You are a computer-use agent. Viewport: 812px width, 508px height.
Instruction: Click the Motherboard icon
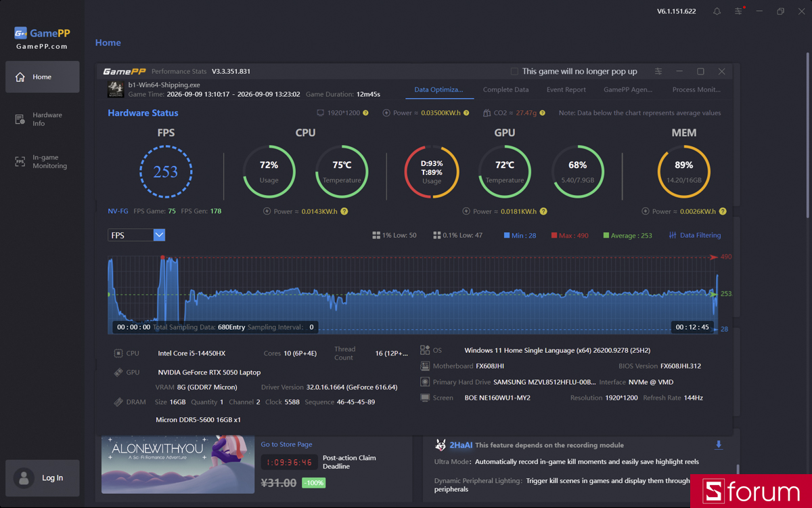(x=425, y=366)
